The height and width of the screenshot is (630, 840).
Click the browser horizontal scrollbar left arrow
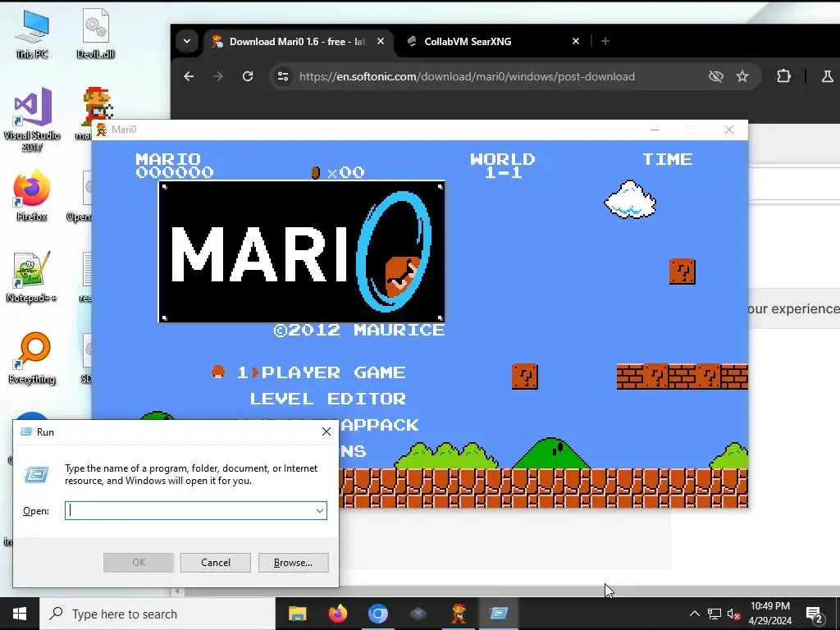[x=177, y=591]
